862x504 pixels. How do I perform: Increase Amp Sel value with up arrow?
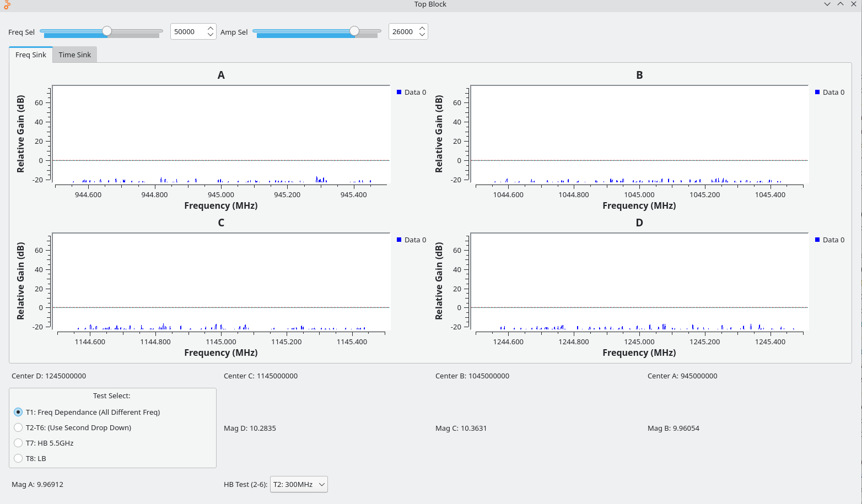(422, 28)
